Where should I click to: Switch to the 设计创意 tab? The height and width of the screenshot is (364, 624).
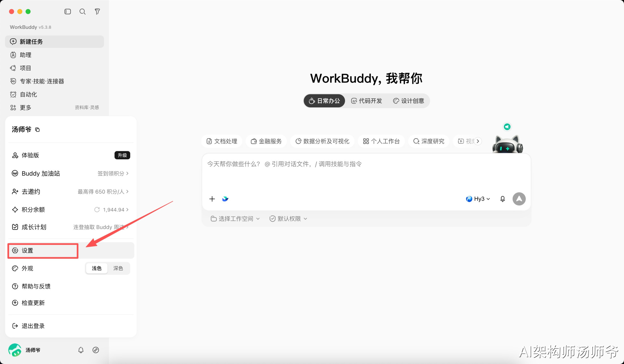click(x=408, y=101)
